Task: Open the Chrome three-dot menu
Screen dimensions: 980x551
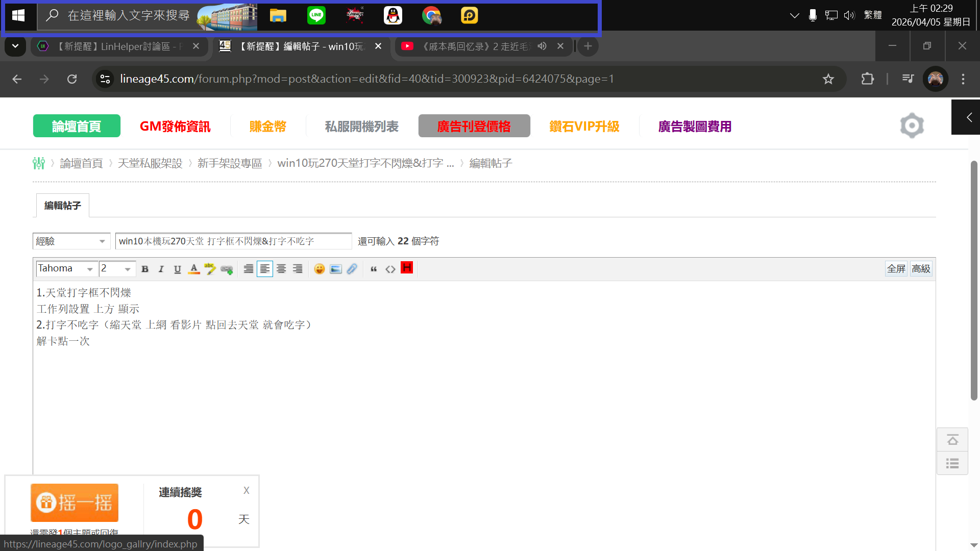Action: 963,79
